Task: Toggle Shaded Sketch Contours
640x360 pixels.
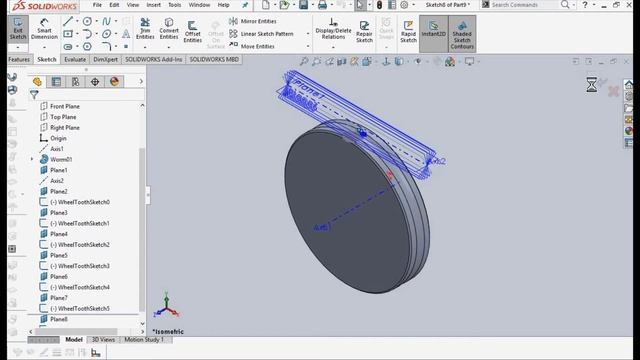Action: tap(462, 33)
